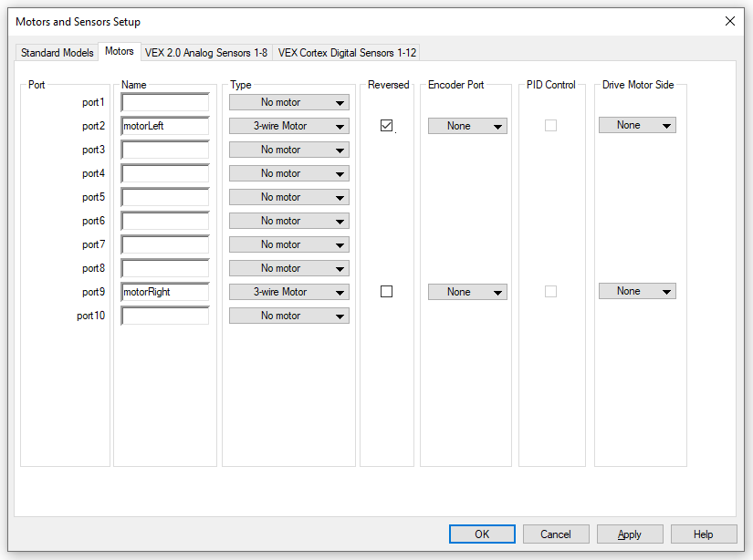Click the Apply button
753x560 pixels.
coord(630,534)
